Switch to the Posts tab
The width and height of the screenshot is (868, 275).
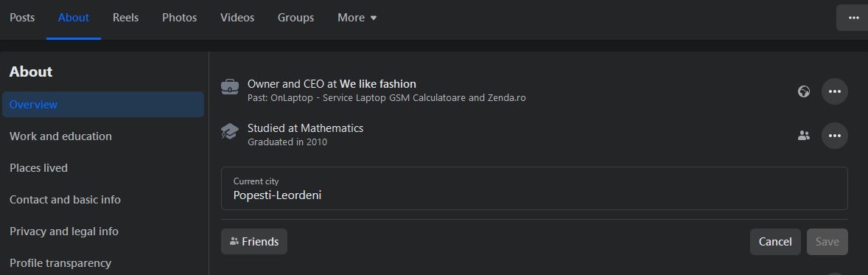[22, 18]
